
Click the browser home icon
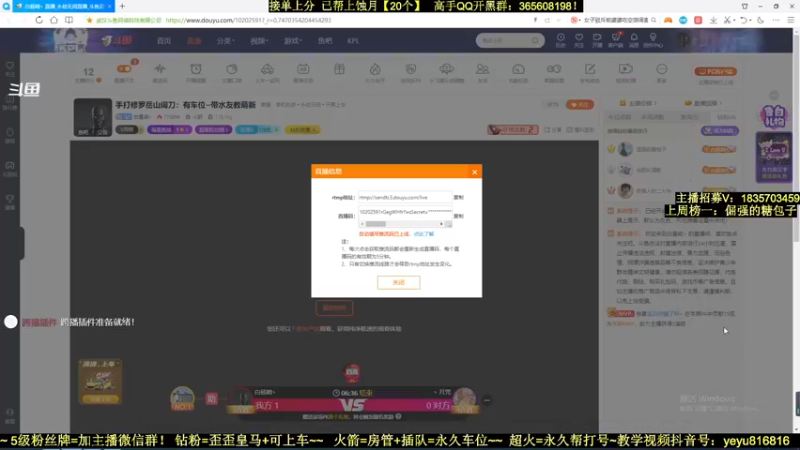pos(54,20)
